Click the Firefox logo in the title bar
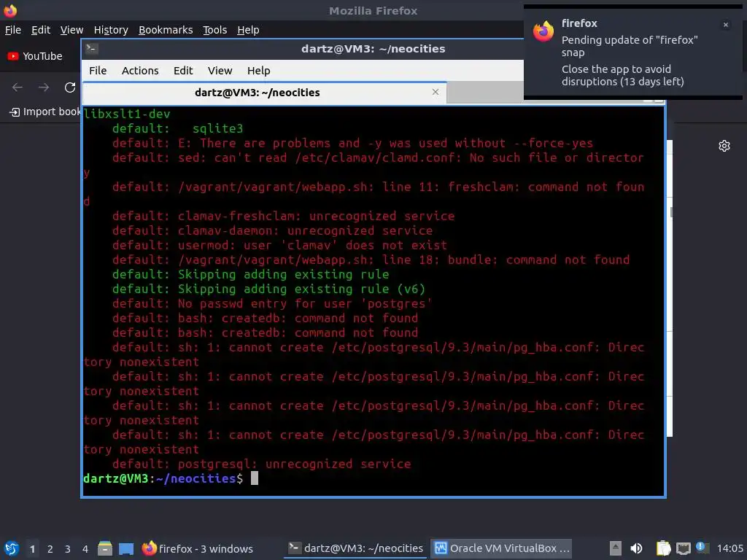 coord(10,10)
